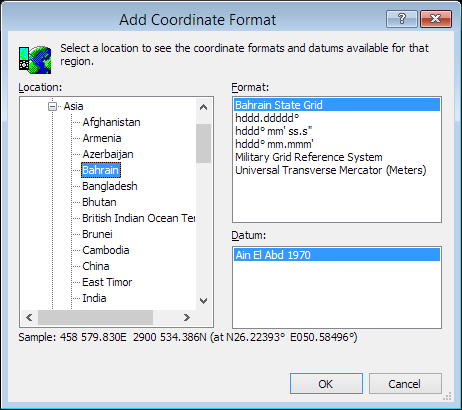Choose hddd° mm.mmm' format

coord(337,144)
